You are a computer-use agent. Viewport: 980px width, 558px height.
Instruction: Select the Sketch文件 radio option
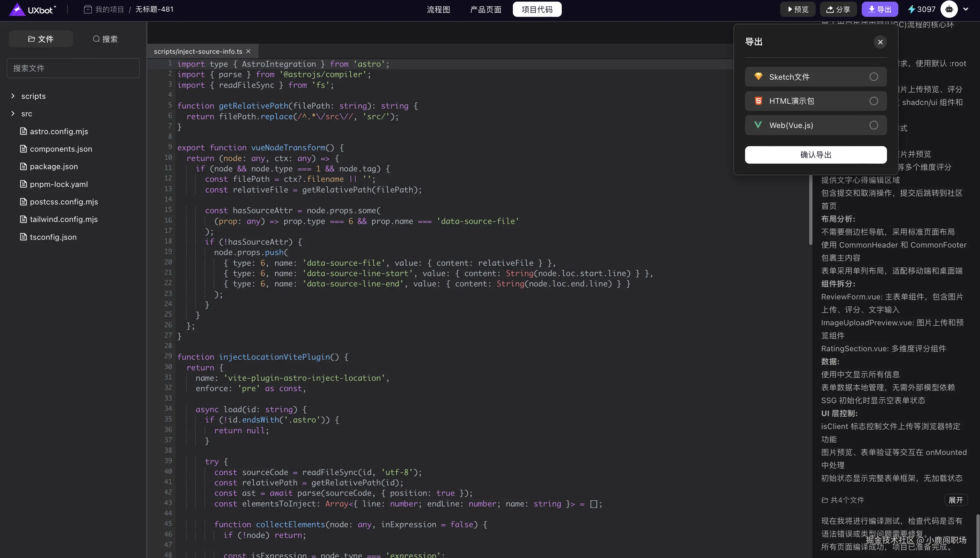click(873, 77)
